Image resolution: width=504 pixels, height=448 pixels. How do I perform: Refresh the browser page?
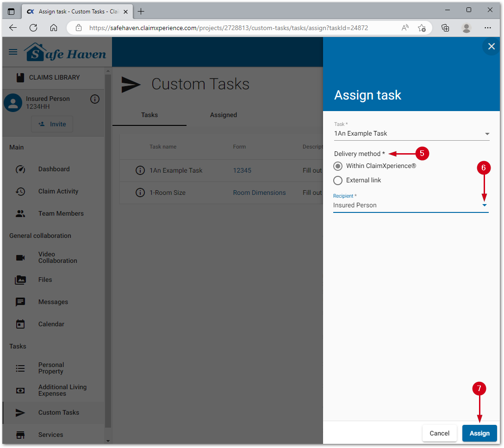33,28
